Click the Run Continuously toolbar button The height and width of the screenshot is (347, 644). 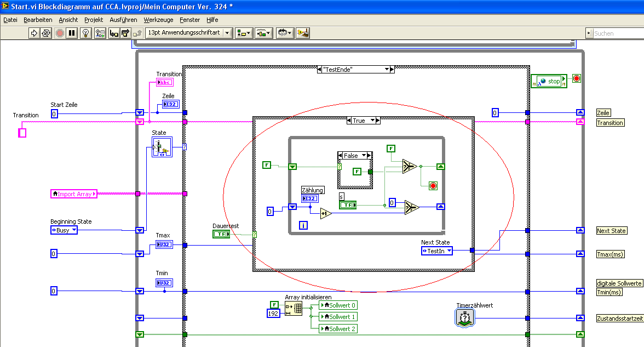point(46,33)
